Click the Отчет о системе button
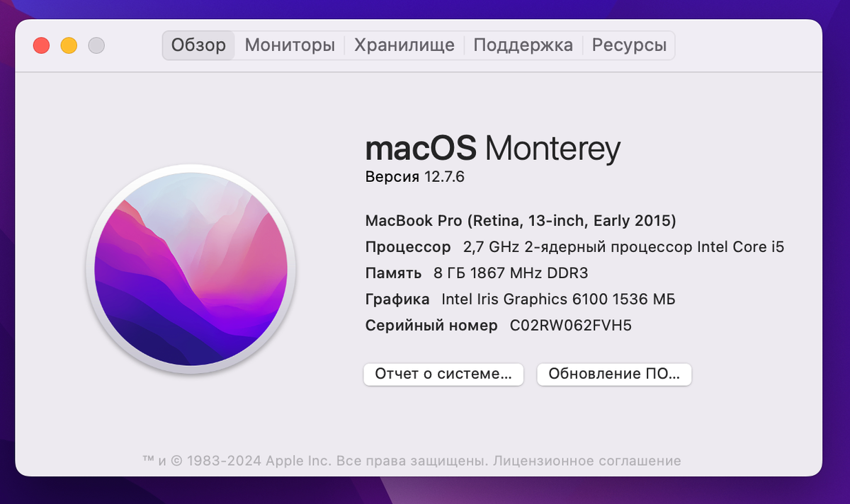The image size is (850, 504). coord(443,374)
